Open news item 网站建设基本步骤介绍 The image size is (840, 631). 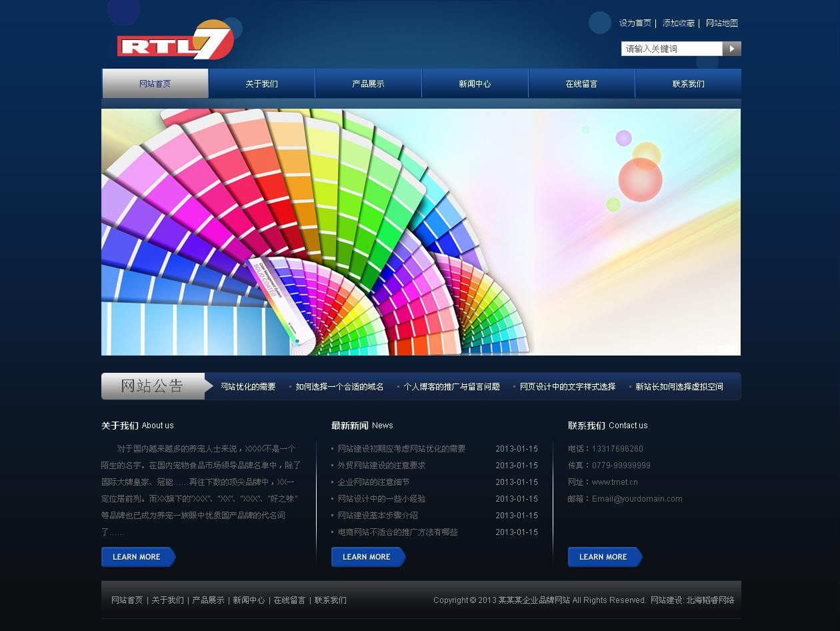tap(377, 516)
